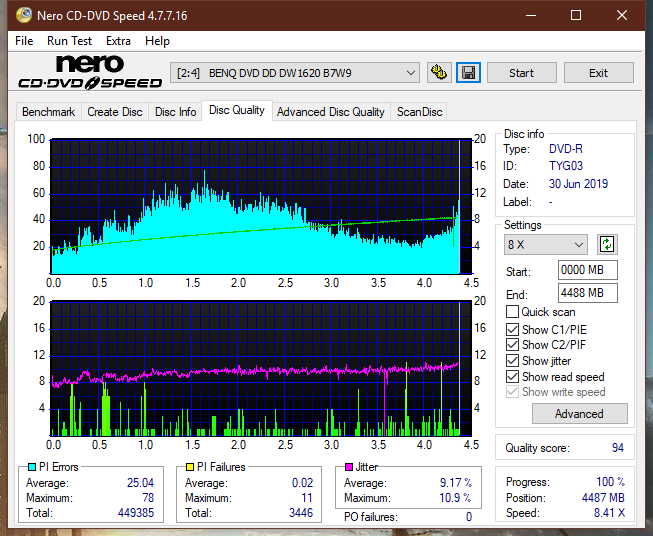Image resolution: width=653 pixels, height=536 pixels.
Task: Click the cyan PI Errors color swatch
Action: pos(32,467)
